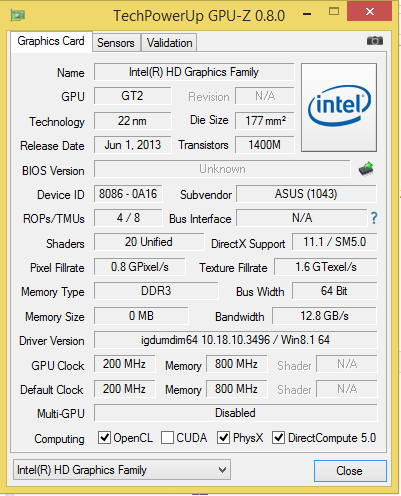Click the Bus Interface question mark

click(374, 218)
